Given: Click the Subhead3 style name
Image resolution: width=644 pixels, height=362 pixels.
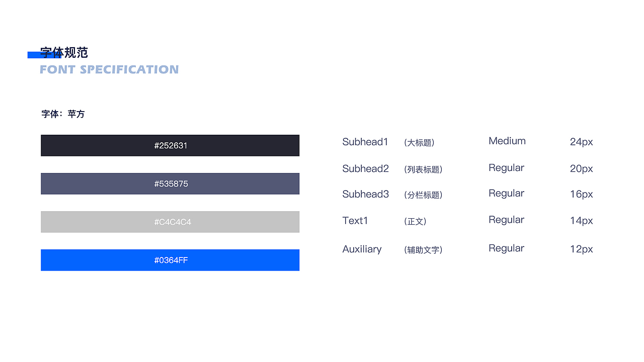Looking at the screenshot, I should [366, 194].
